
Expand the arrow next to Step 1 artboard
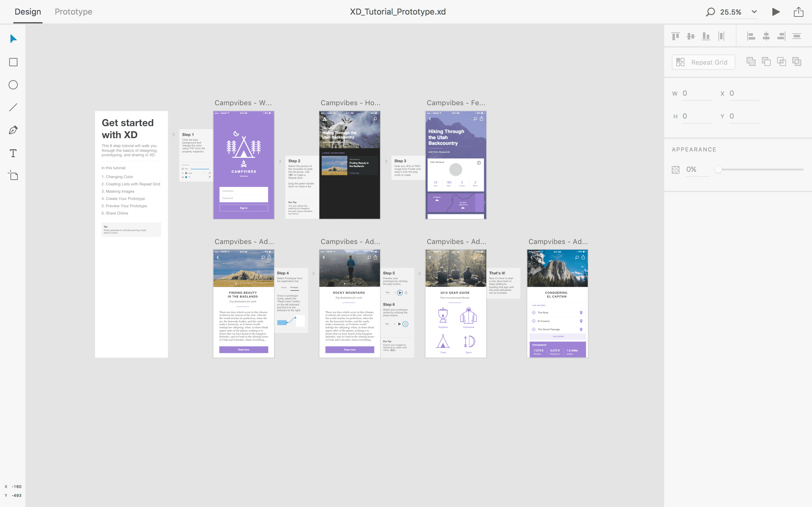pos(174,134)
